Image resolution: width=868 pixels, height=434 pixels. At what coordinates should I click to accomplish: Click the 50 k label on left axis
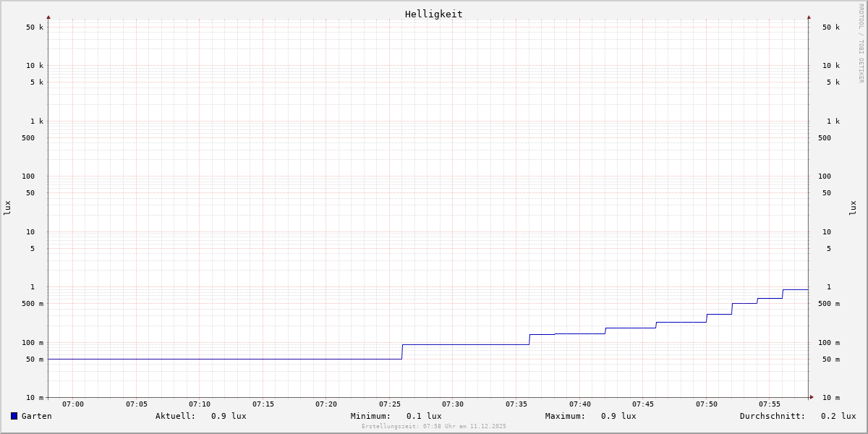(35, 27)
